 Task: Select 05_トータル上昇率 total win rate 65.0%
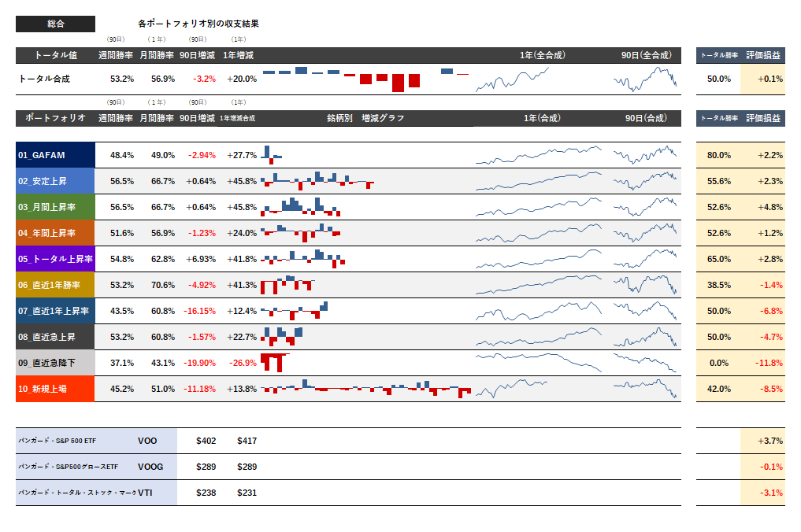pyautogui.click(x=719, y=260)
